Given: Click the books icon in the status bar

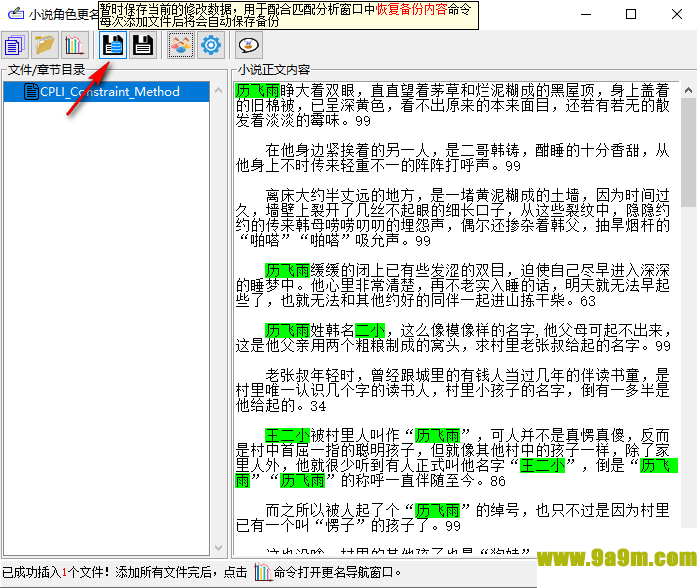Looking at the screenshot, I should [262, 572].
